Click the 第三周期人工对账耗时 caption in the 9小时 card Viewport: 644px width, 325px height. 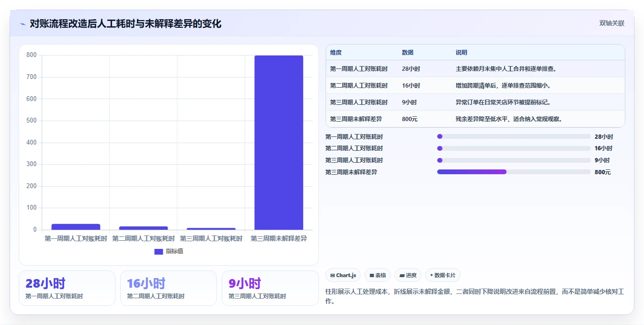257,296
